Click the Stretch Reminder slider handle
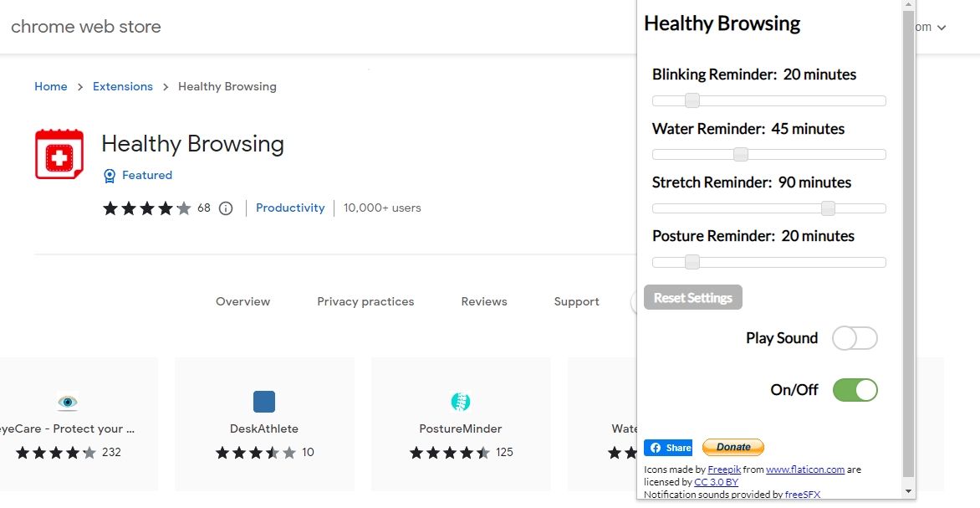This screenshot has height=508, width=980. coord(828,208)
